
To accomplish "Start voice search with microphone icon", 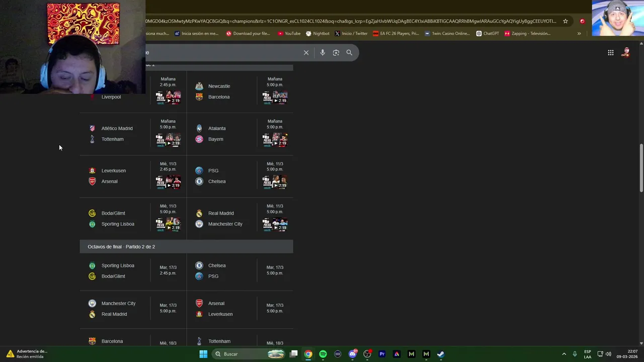I will tap(323, 52).
